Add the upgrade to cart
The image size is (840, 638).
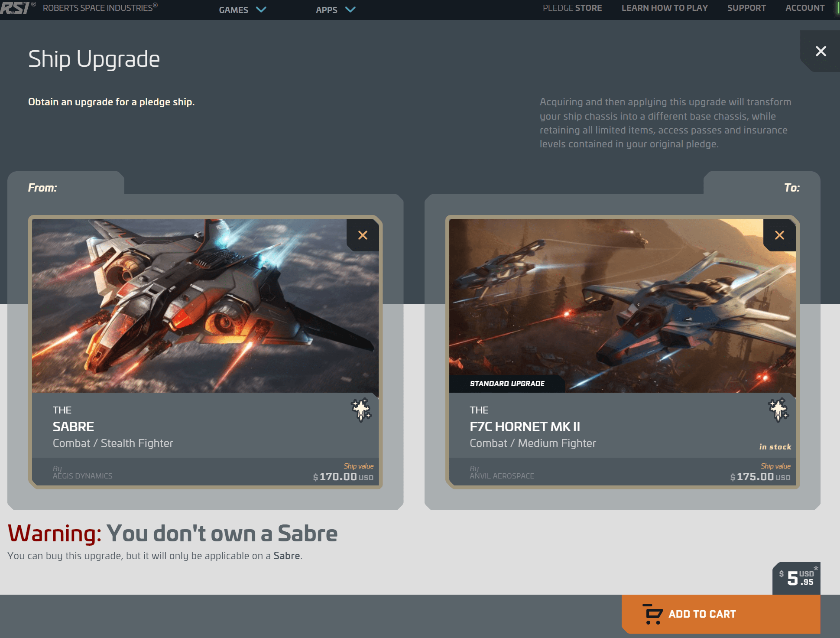click(721, 614)
